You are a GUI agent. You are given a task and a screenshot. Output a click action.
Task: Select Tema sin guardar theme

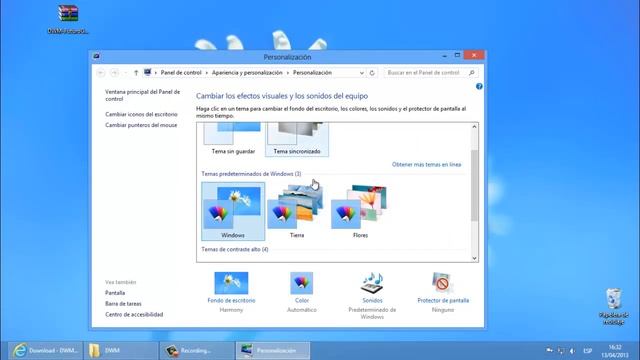[x=233, y=140]
